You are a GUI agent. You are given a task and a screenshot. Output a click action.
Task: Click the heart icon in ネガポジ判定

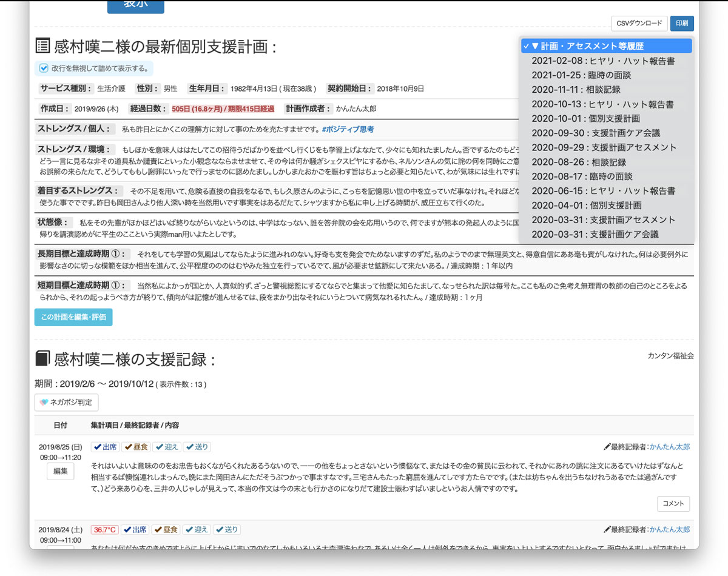[44, 402]
